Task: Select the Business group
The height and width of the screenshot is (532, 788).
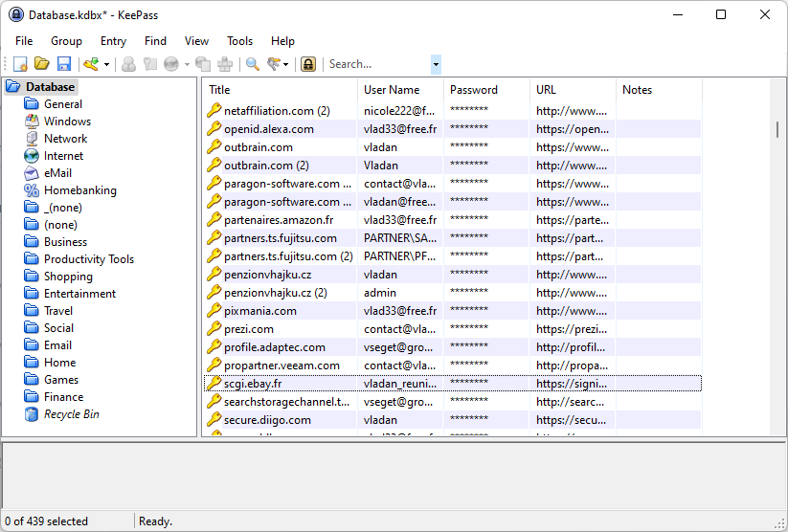Action: 65,242
